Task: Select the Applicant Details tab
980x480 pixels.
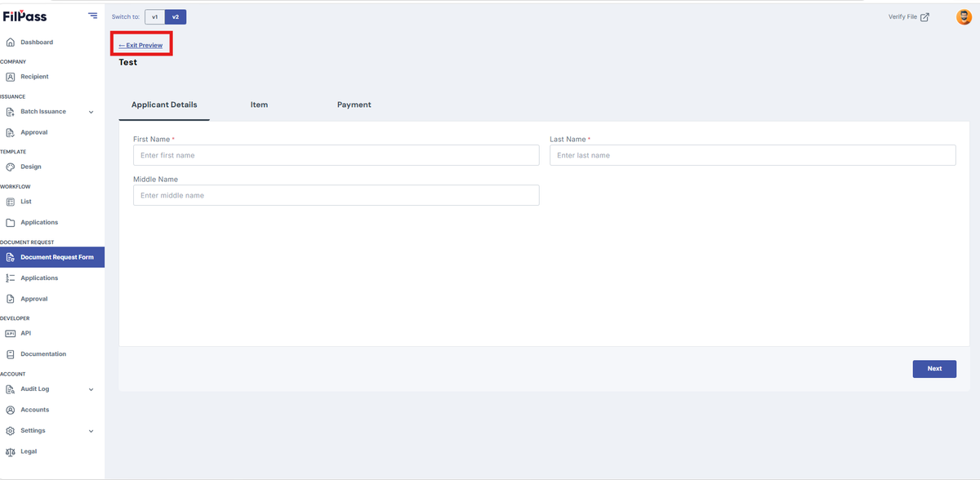Action: pos(164,105)
